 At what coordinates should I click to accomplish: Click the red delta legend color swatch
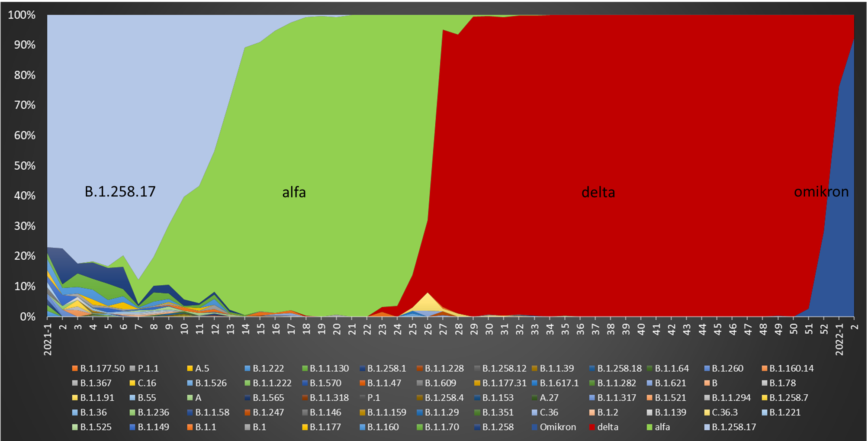click(x=592, y=427)
